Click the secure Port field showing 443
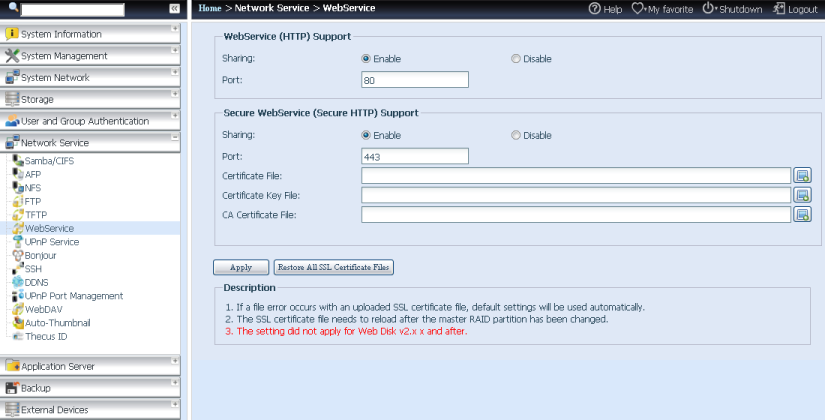The image size is (825, 420). (415, 156)
